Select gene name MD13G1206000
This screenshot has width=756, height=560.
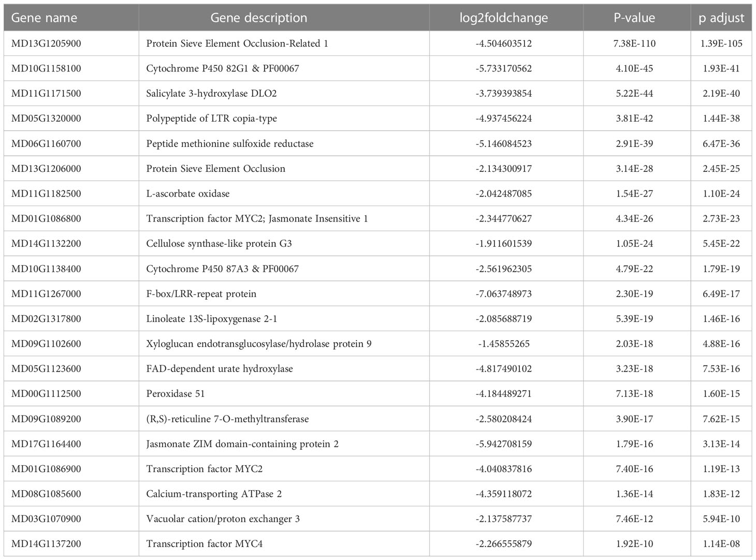pyautogui.click(x=46, y=169)
